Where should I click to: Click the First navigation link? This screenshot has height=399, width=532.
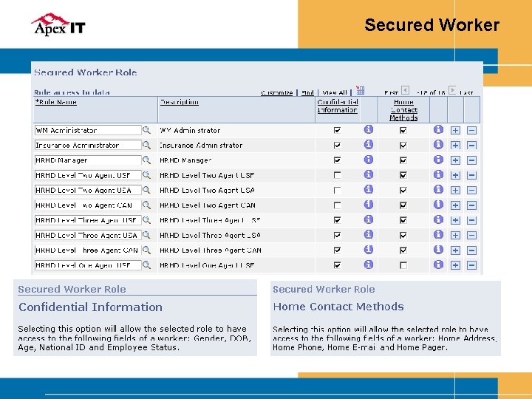tap(391, 92)
